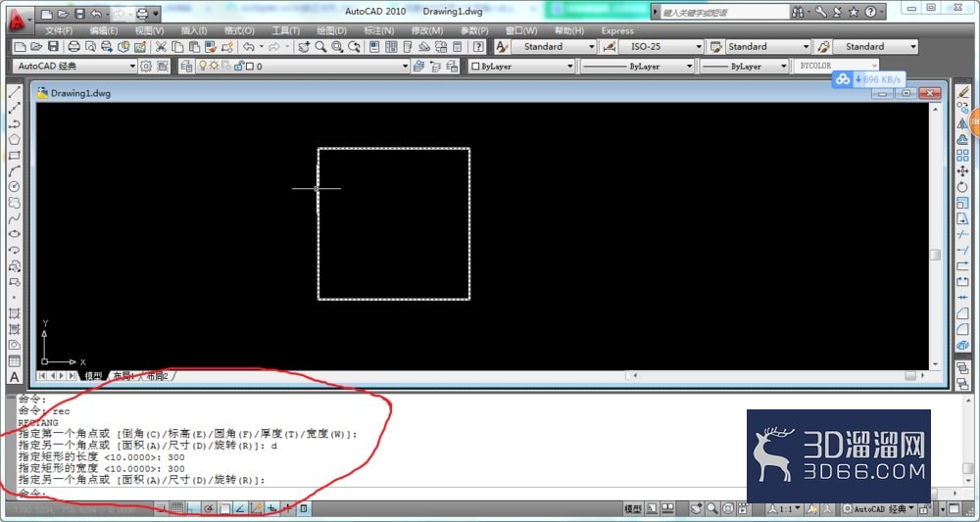980x522 pixels.
Task: Select the Arc tool
Action: [14, 171]
